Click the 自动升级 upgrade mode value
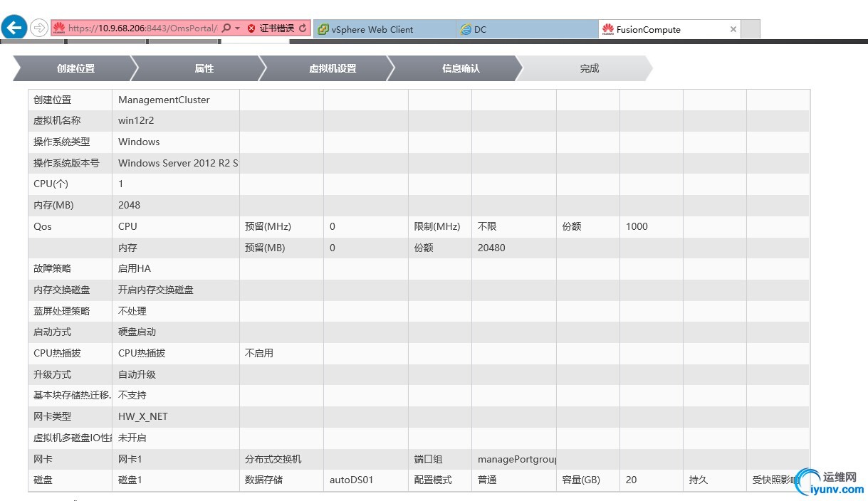The image size is (868, 501). tap(137, 374)
